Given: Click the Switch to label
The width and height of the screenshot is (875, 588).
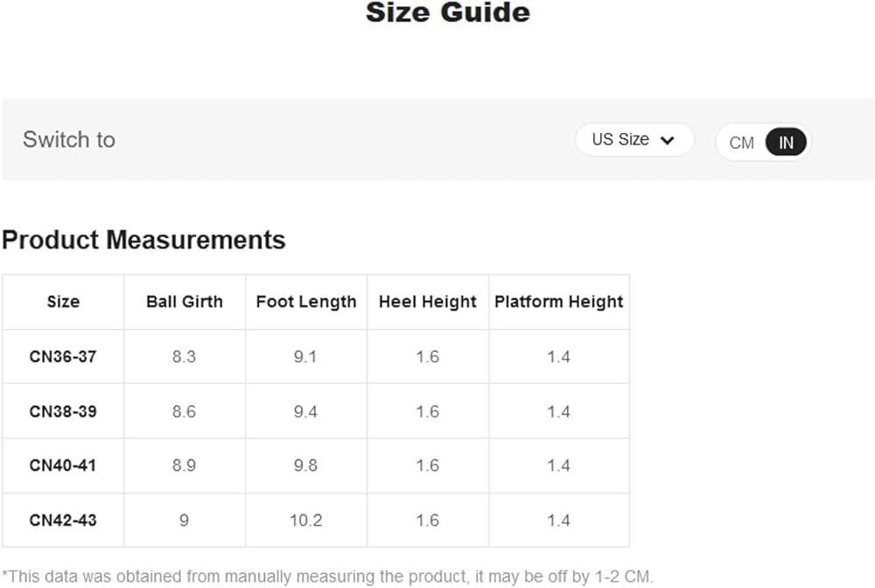Looking at the screenshot, I should tap(69, 140).
